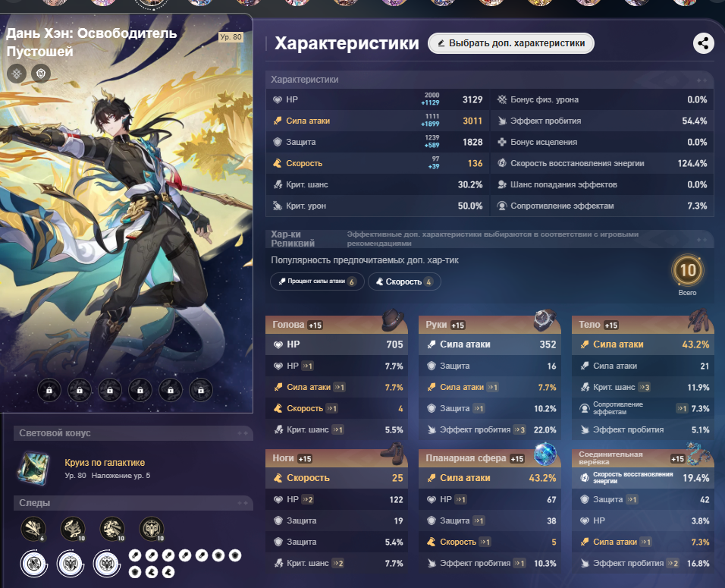The width and height of the screenshot is (725, 588).
Task: Click Выбрать доп. характеристики button
Action: [x=511, y=43]
